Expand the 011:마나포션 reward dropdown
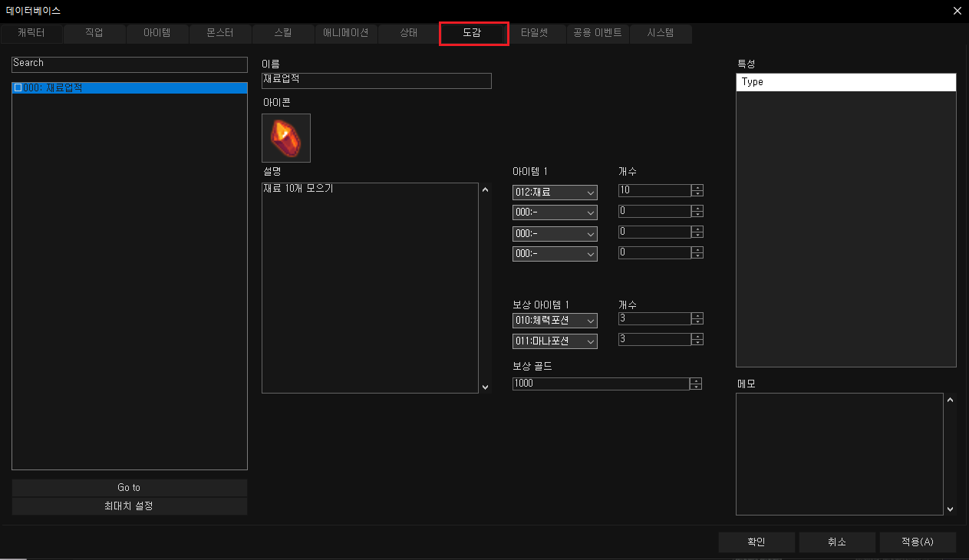 [555, 341]
